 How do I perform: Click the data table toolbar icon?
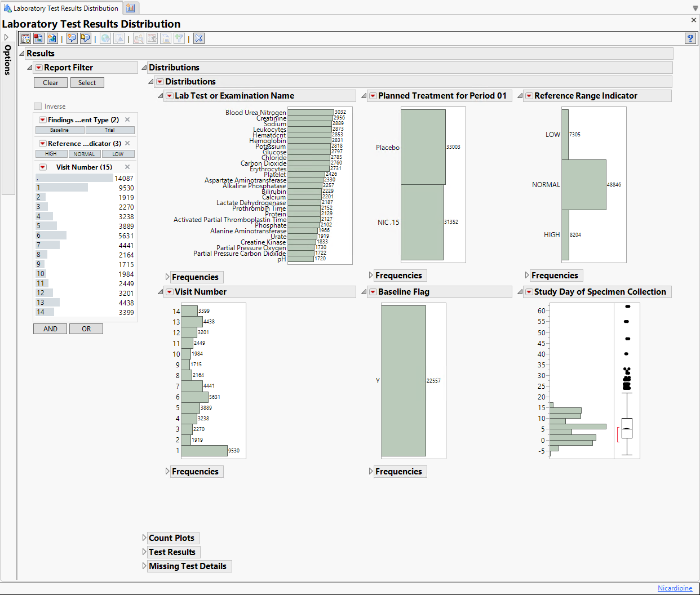tap(25, 38)
